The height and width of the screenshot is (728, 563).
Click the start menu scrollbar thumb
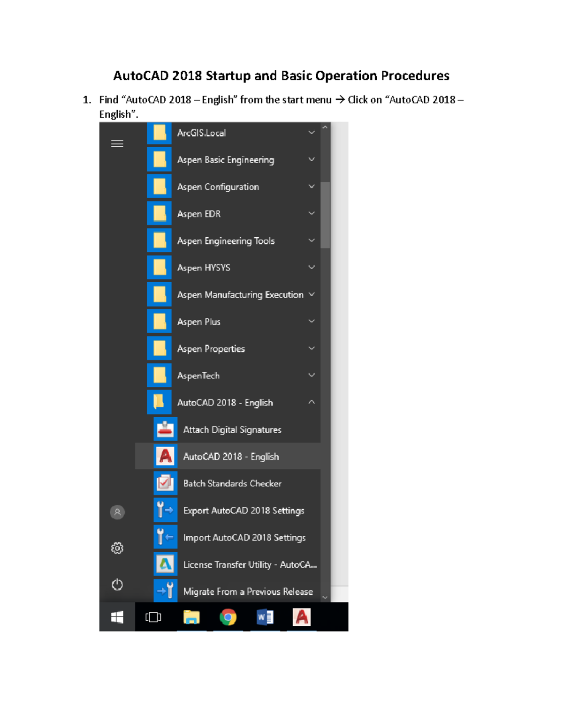pyautogui.click(x=325, y=215)
